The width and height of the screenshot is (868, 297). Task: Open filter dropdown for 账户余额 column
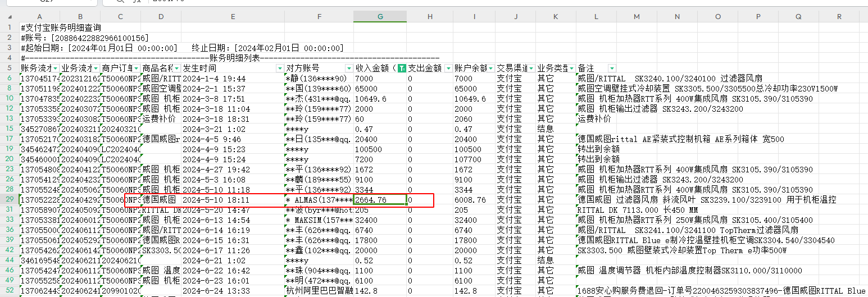[x=490, y=68]
